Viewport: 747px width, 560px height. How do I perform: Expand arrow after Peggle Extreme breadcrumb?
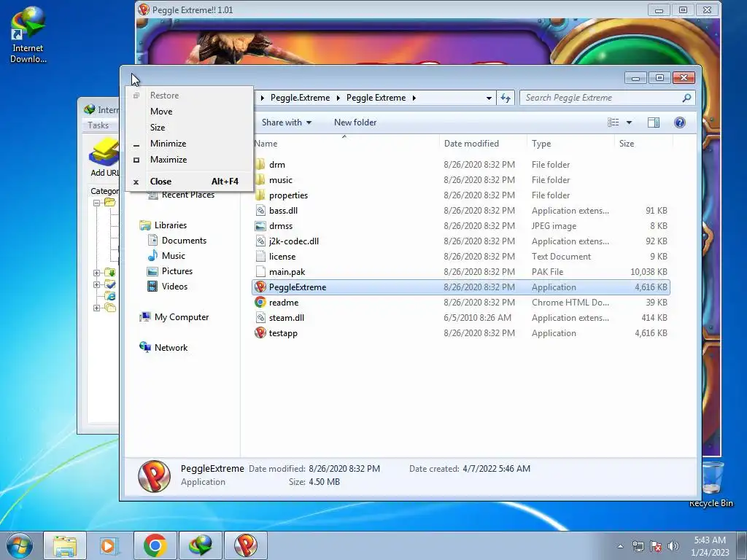coord(414,98)
